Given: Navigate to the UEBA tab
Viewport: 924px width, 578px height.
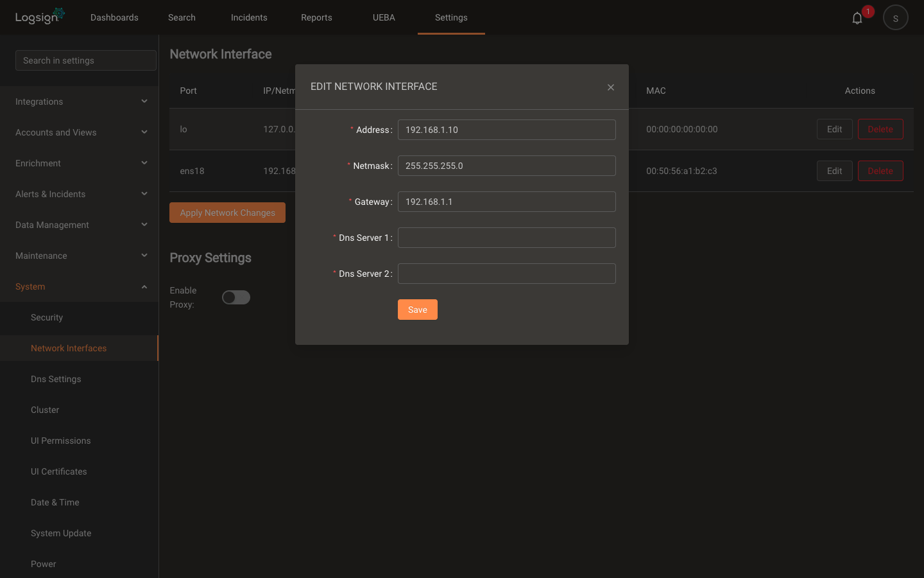Looking at the screenshot, I should (x=384, y=17).
